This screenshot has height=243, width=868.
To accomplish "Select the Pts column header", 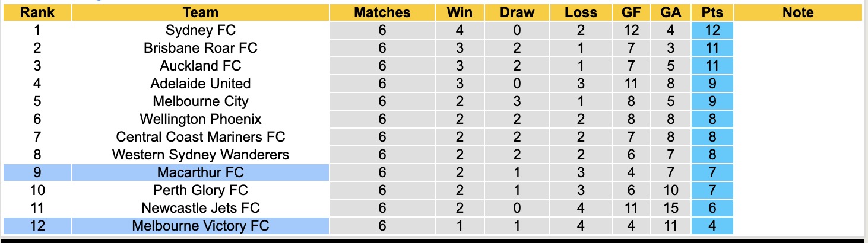I will tap(712, 12).
